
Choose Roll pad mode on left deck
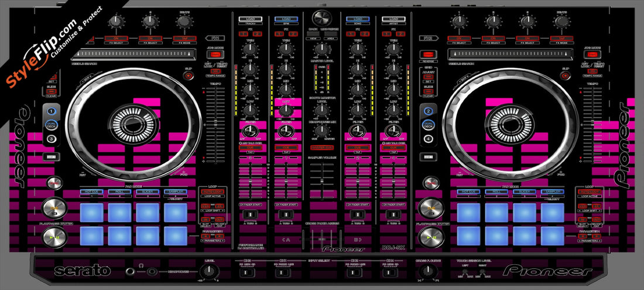tap(119, 192)
